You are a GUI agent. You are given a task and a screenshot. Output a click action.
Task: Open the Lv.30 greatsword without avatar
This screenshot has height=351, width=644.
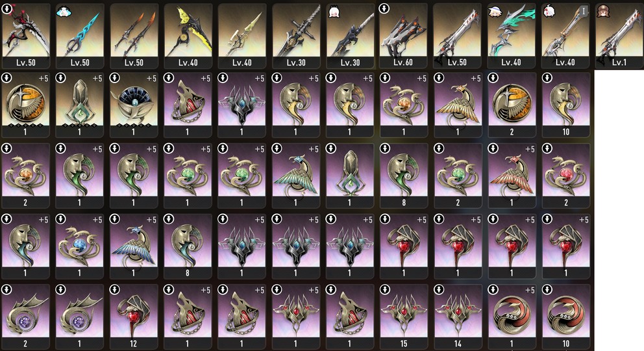(x=296, y=35)
